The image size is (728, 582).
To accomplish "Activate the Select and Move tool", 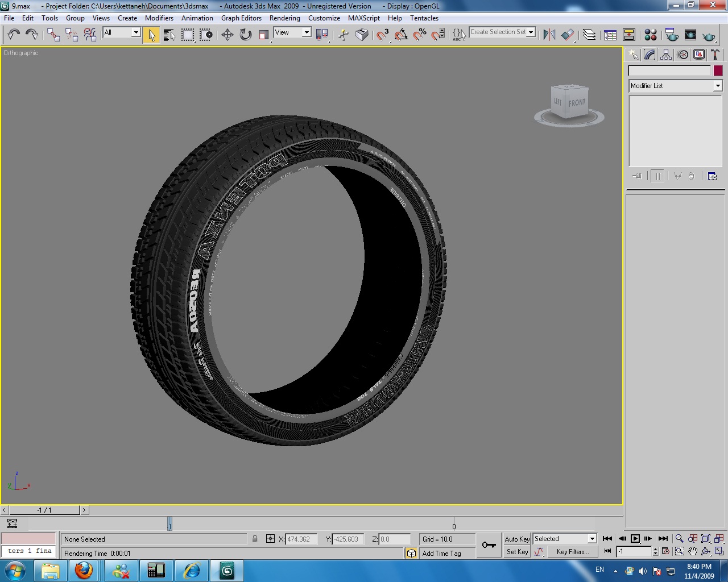I will [227, 35].
